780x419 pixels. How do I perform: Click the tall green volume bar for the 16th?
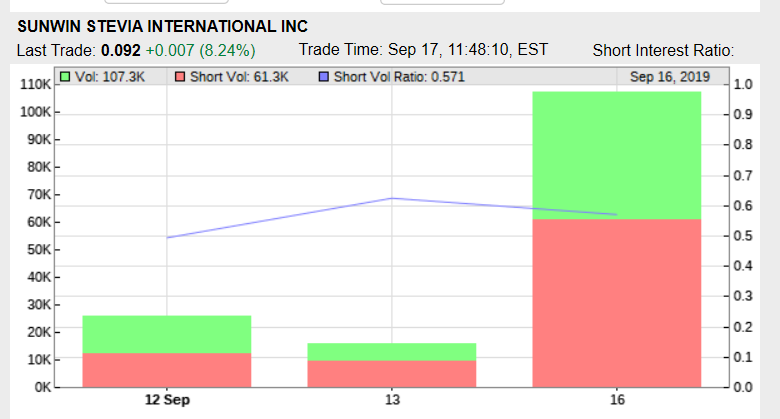pyautogui.click(x=617, y=155)
